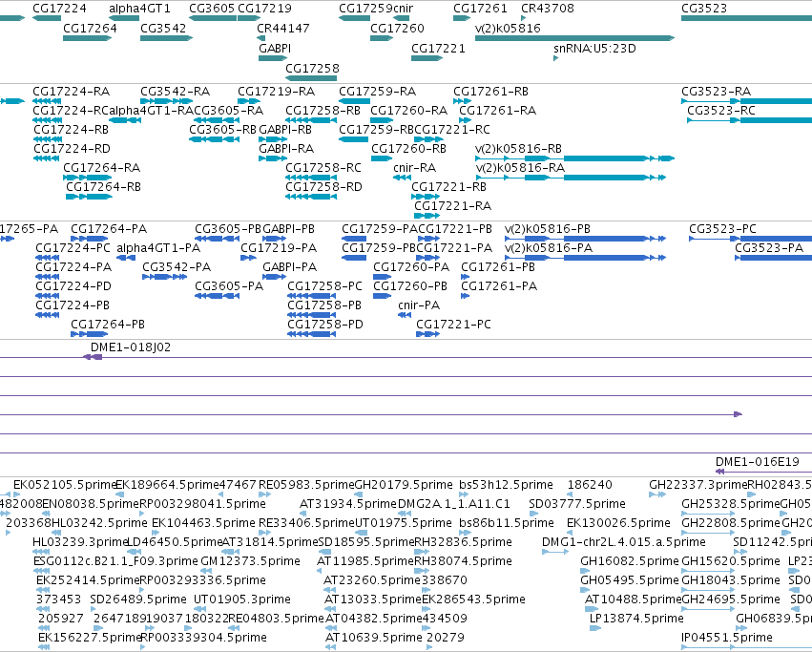Open the DME1-018J02 BAC label
The image size is (812, 652).
coord(131,347)
